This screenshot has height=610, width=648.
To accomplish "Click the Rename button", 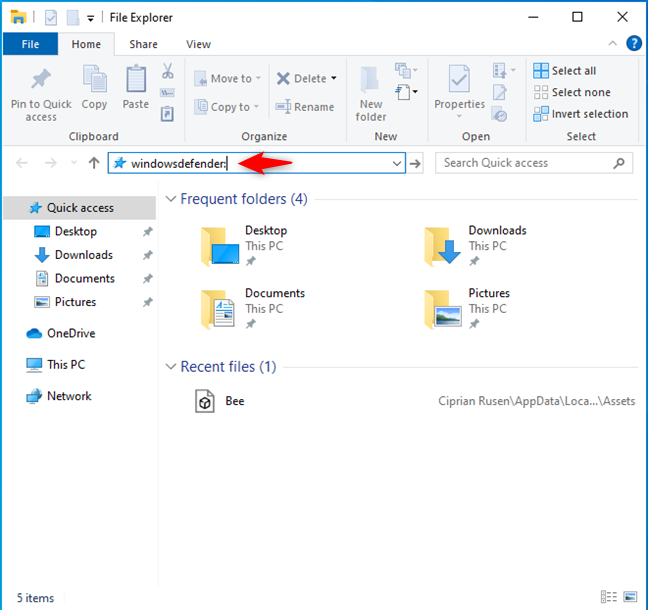I will click(x=305, y=107).
